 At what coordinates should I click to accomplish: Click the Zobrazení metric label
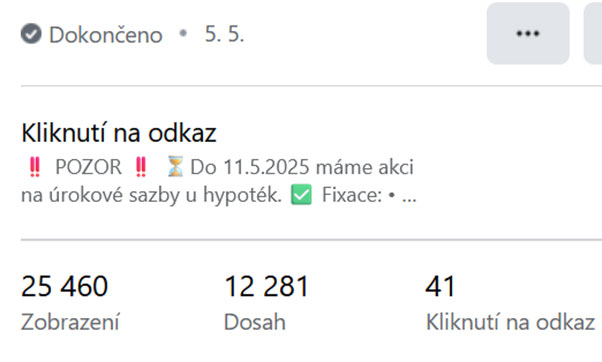tap(70, 322)
